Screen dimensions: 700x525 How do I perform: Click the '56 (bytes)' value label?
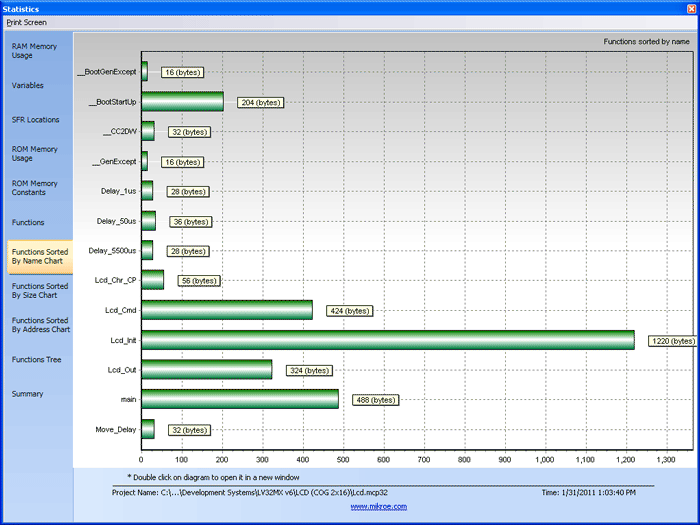click(199, 281)
